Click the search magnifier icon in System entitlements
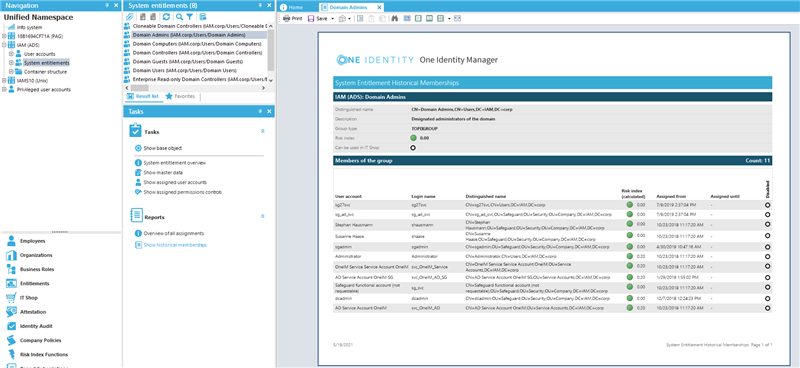The height and width of the screenshot is (368, 800). pos(179,17)
